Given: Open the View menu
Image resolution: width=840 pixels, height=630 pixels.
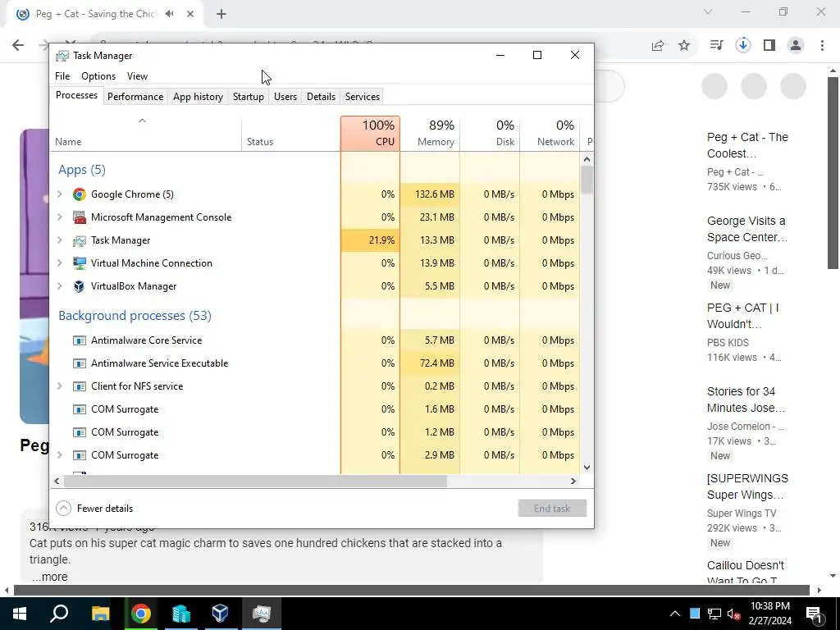Looking at the screenshot, I should 137,76.
